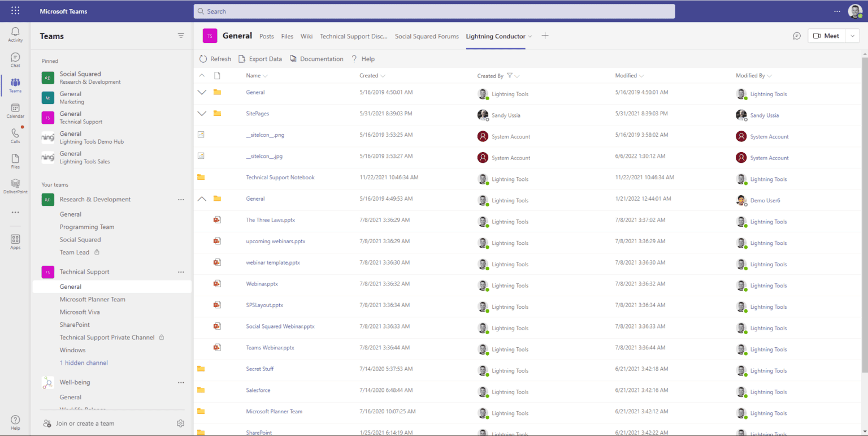Open the Social Squared Forums tab
868x436 pixels.
[427, 36]
